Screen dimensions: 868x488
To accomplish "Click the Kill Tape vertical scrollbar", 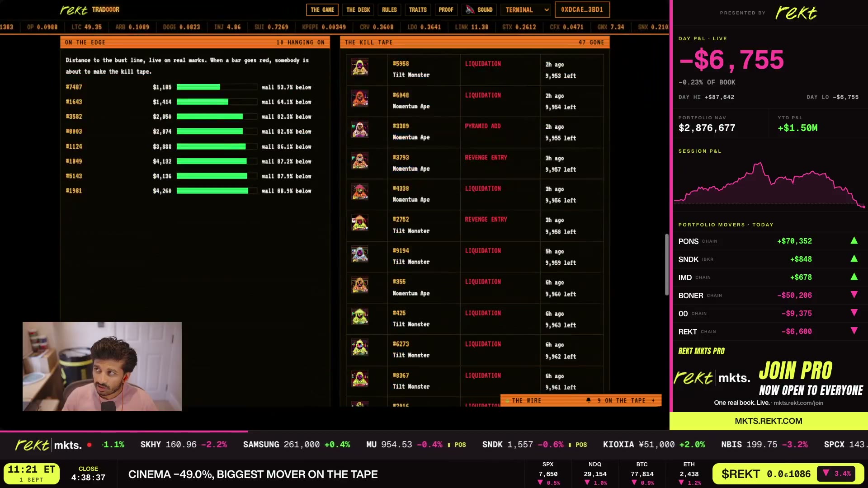I will tap(666, 264).
